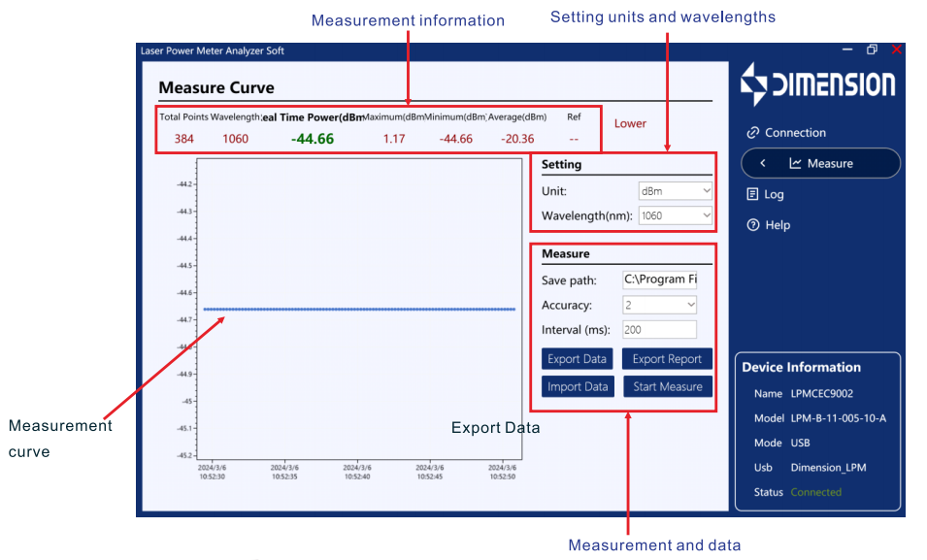The width and height of the screenshot is (927, 560).
Task: Click Start Measure button
Action: point(667,386)
